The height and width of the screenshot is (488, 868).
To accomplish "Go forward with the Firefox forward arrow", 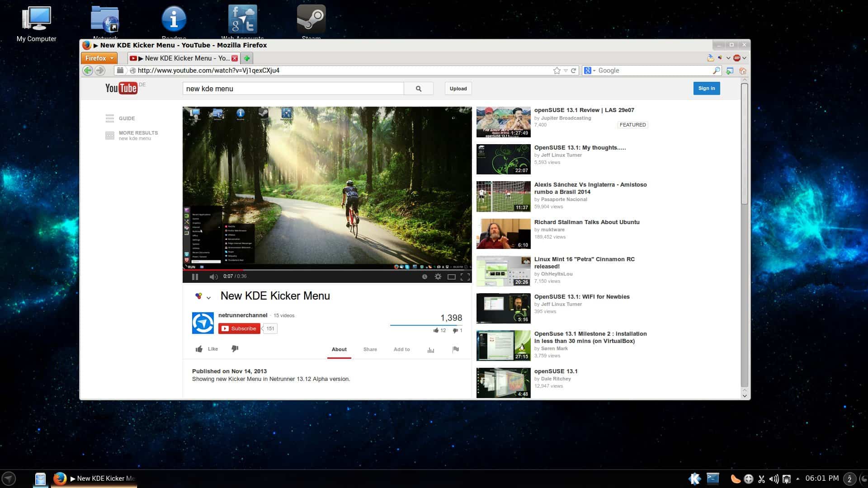I will coord(100,70).
